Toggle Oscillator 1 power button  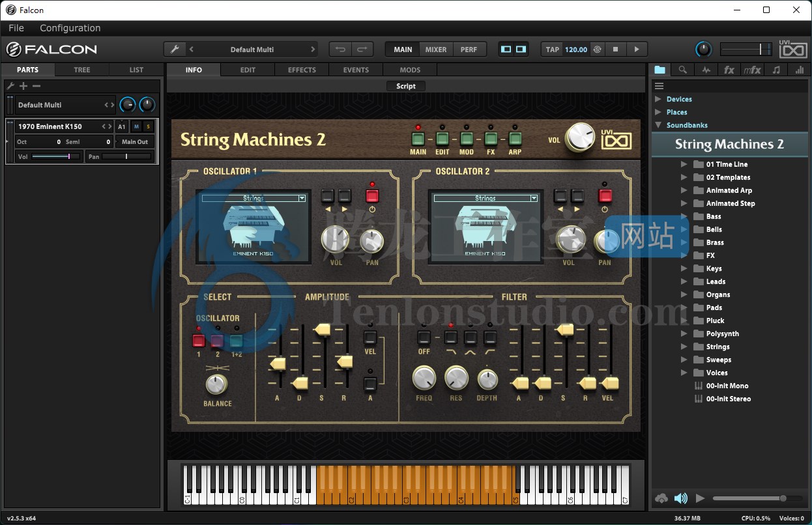372,195
